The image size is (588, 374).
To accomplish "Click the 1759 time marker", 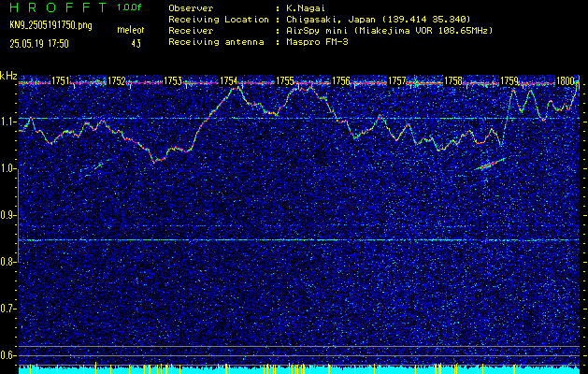I will click(509, 80).
